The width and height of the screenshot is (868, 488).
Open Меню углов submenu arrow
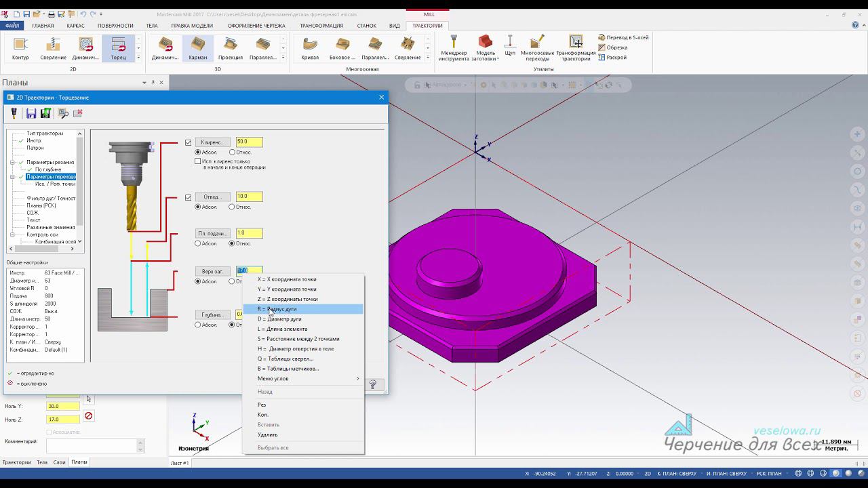(358, 379)
